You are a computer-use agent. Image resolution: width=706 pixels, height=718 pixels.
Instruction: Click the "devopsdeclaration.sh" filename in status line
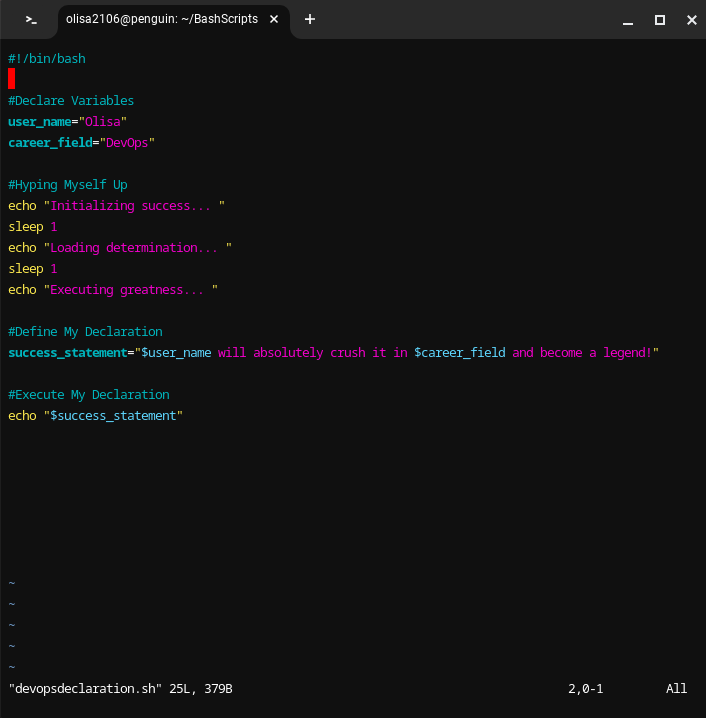pos(85,689)
